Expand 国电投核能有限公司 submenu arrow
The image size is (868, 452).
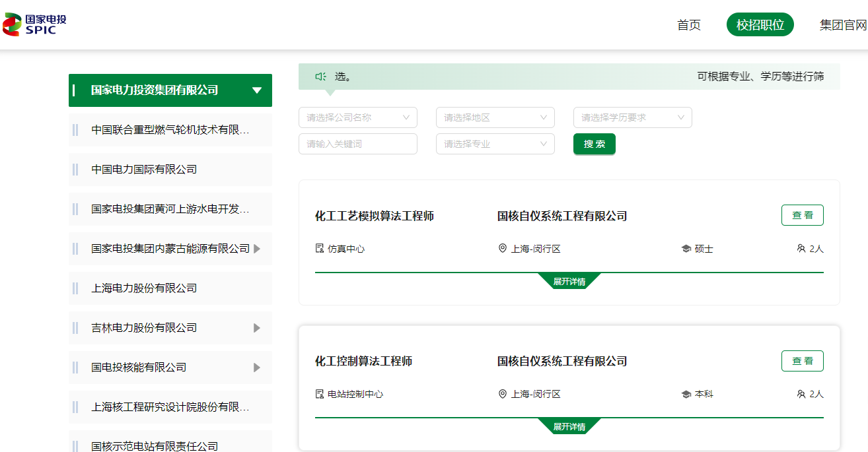[257, 368]
